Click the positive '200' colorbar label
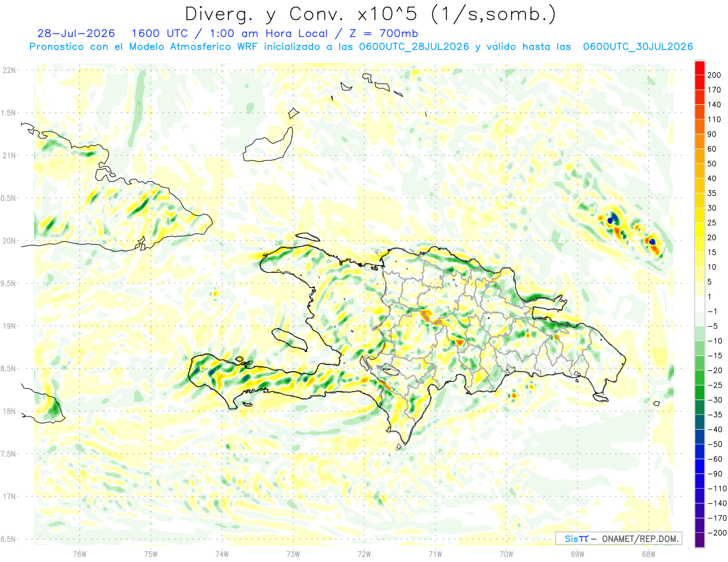 point(715,75)
